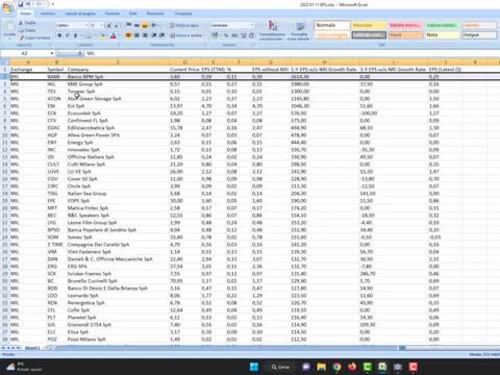Select the Banco BPM SpA cell
Image resolution: width=500 pixels, height=375 pixels.
tap(118, 77)
